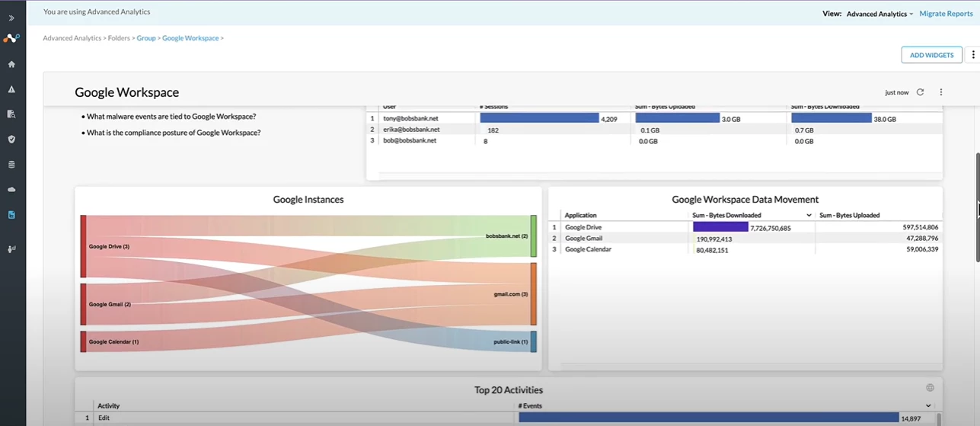Open the View Advanced Analytics dropdown
This screenshot has height=426, width=980.
click(879, 14)
